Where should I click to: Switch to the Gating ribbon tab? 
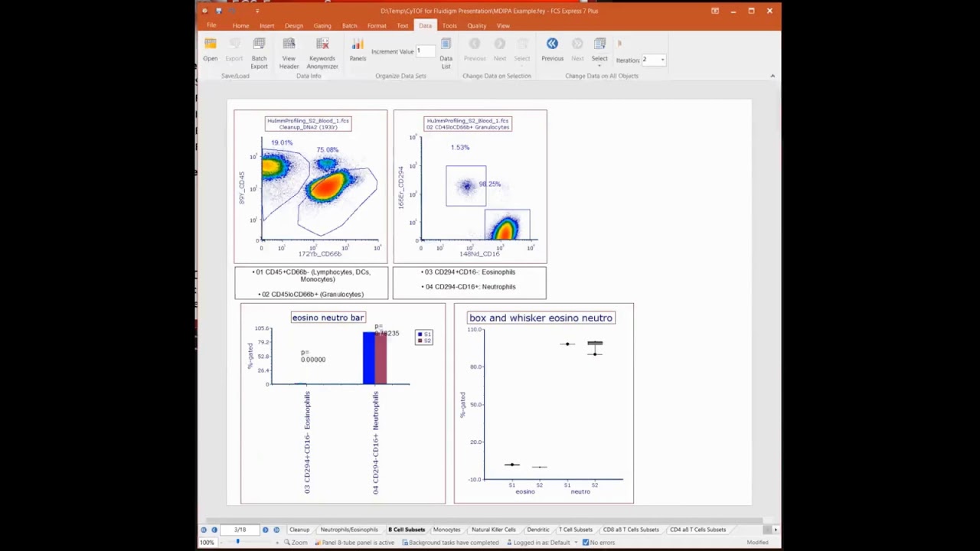click(322, 26)
